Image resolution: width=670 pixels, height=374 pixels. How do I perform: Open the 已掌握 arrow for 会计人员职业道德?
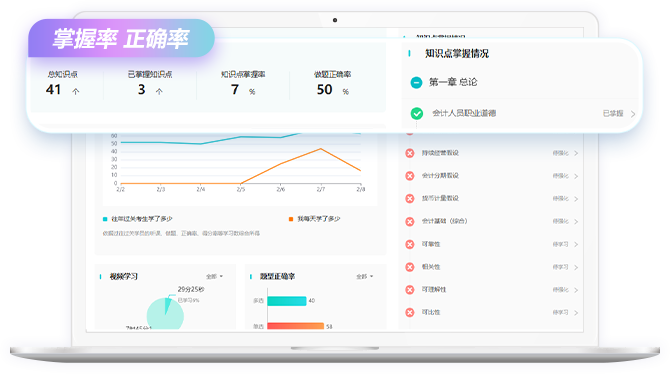633,114
